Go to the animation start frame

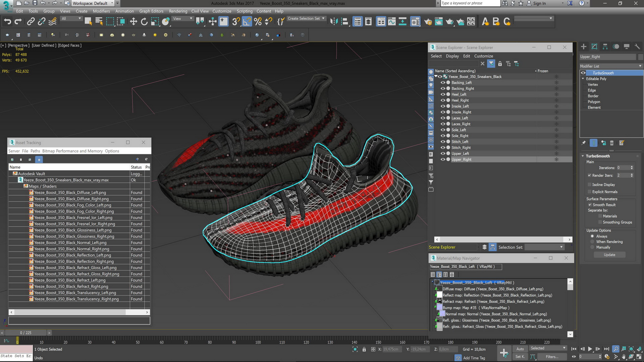(x=574, y=349)
